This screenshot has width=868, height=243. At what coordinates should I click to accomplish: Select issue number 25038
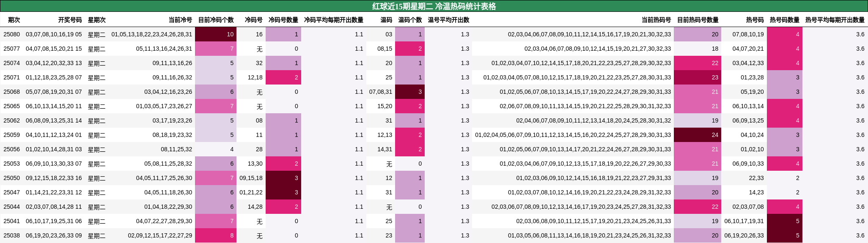point(11,235)
